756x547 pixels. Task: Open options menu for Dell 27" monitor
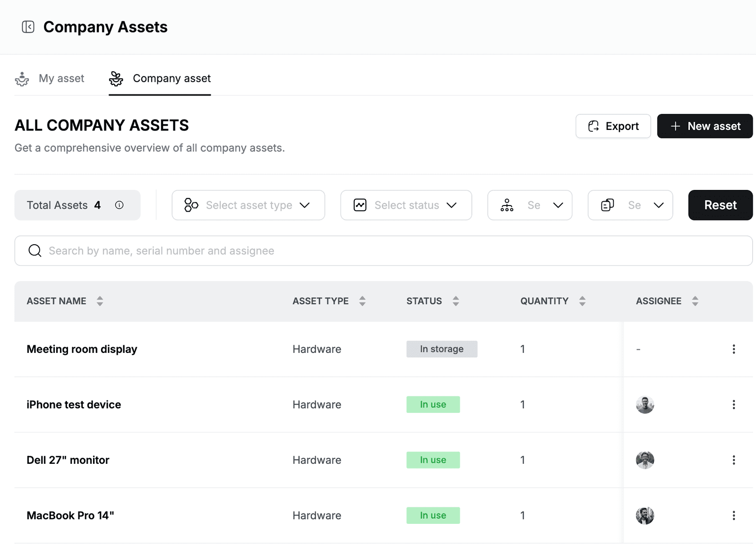point(734,460)
